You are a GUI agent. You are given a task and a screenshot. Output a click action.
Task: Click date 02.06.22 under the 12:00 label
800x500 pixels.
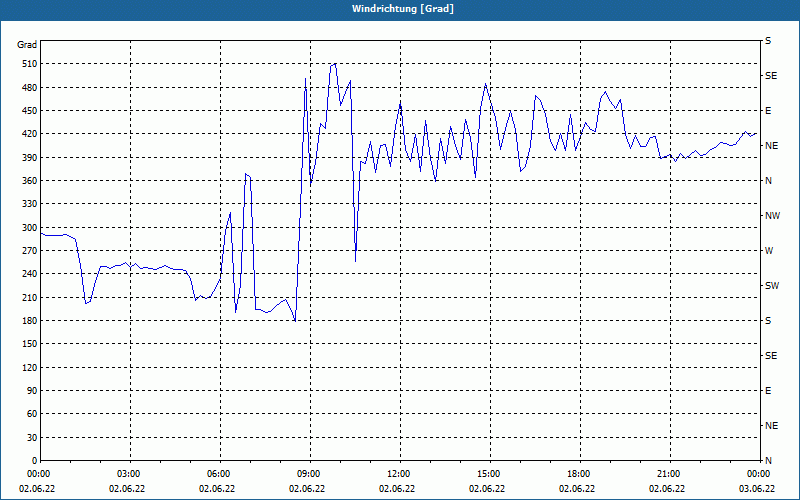click(396, 489)
